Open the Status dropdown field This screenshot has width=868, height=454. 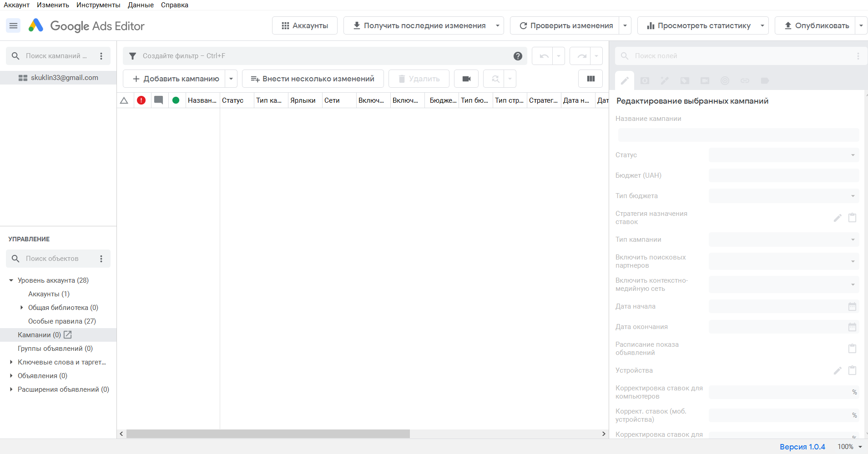click(x=784, y=155)
